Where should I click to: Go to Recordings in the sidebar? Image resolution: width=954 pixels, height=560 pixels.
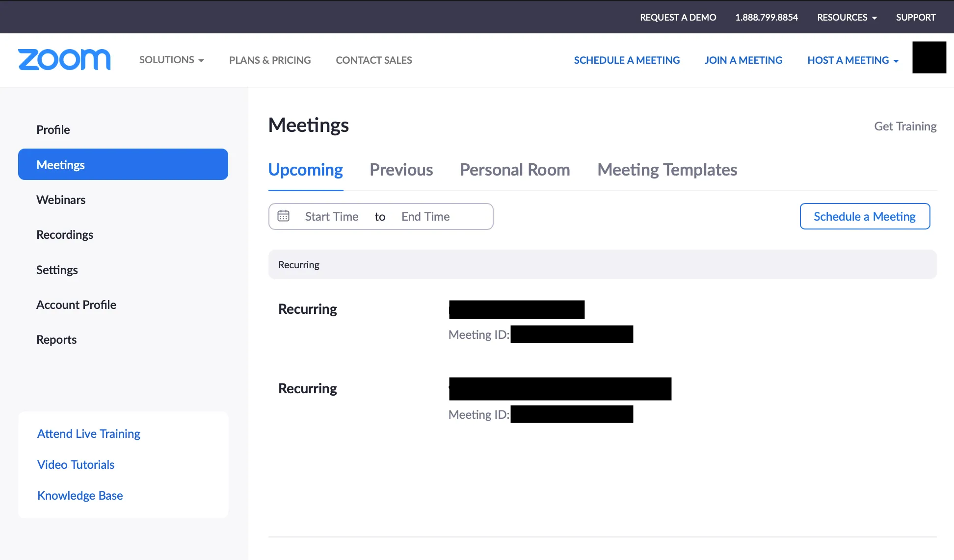pyautogui.click(x=65, y=235)
